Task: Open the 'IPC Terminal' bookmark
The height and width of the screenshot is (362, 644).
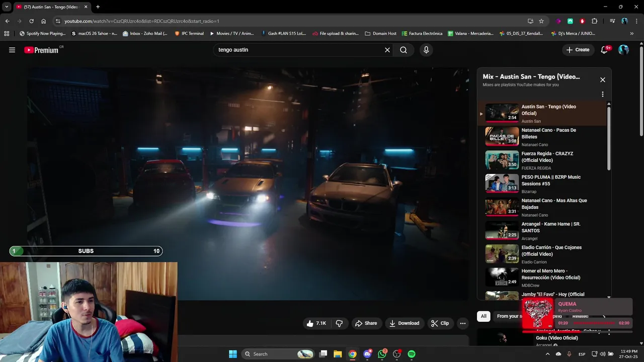Action: 189,34
